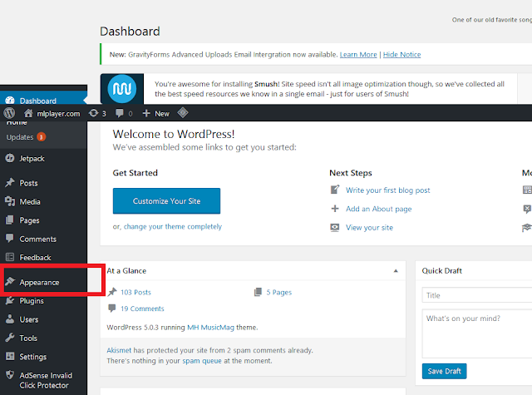Click the bubble icon beside 19 Comments
The height and width of the screenshot is (395, 532).
(111, 309)
